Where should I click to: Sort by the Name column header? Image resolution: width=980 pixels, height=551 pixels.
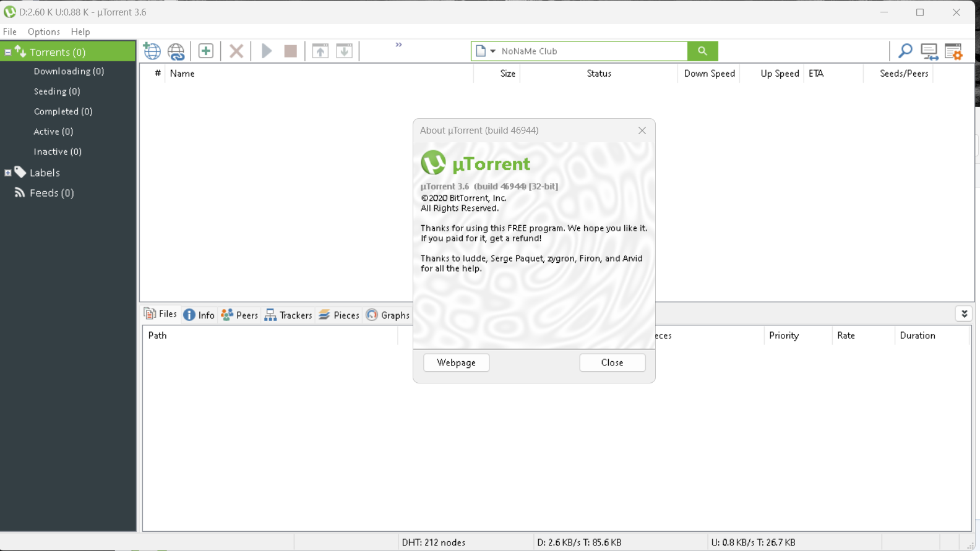click(319, 74)
